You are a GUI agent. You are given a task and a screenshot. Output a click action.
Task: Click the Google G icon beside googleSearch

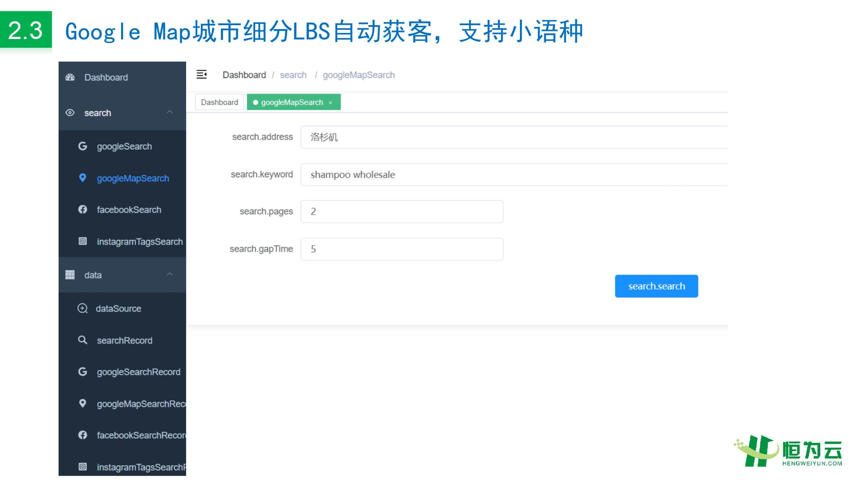coord(82,146)
